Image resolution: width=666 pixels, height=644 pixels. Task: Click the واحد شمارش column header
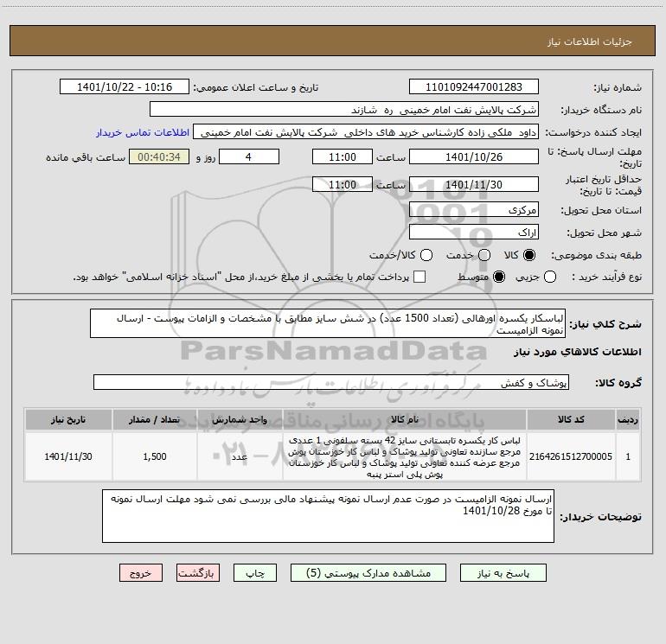(x=240, y=420)
